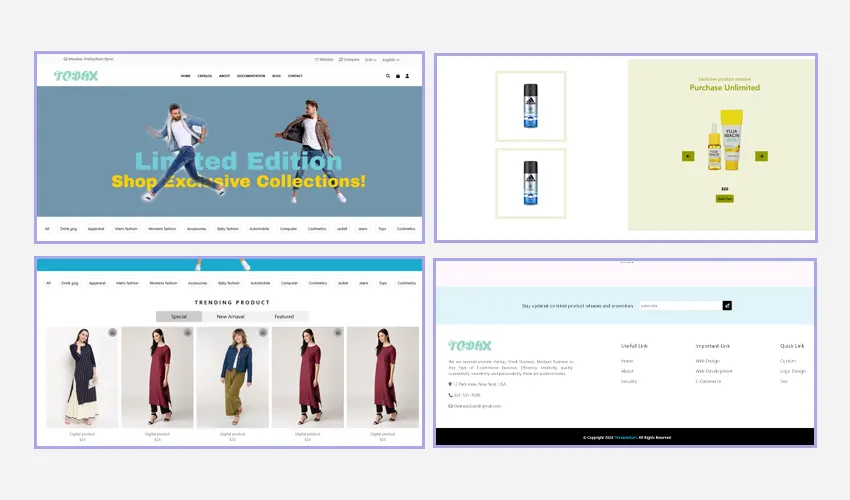This screenshot has height=500, width=850.
Task: Open the navy striped kurta product image
Action: pyautogui.click(x=82, y=377)
